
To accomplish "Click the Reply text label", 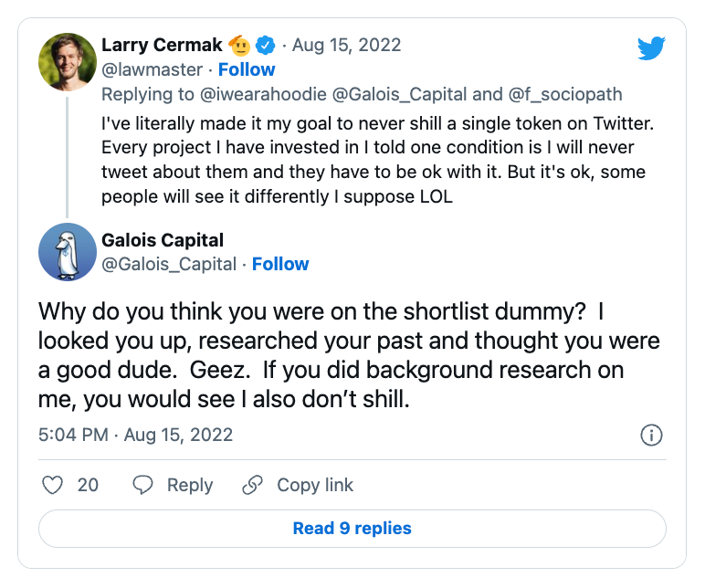I will point(190,485).
